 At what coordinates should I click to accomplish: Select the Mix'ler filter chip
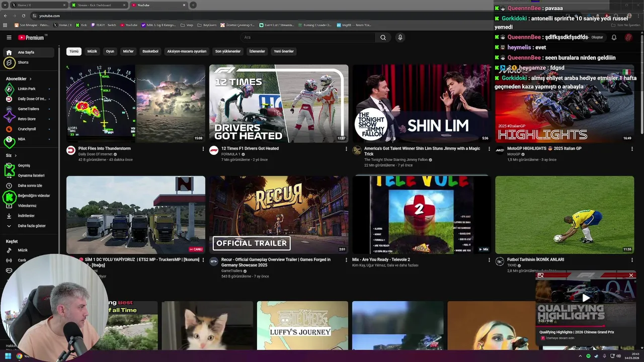pos(128,51)
